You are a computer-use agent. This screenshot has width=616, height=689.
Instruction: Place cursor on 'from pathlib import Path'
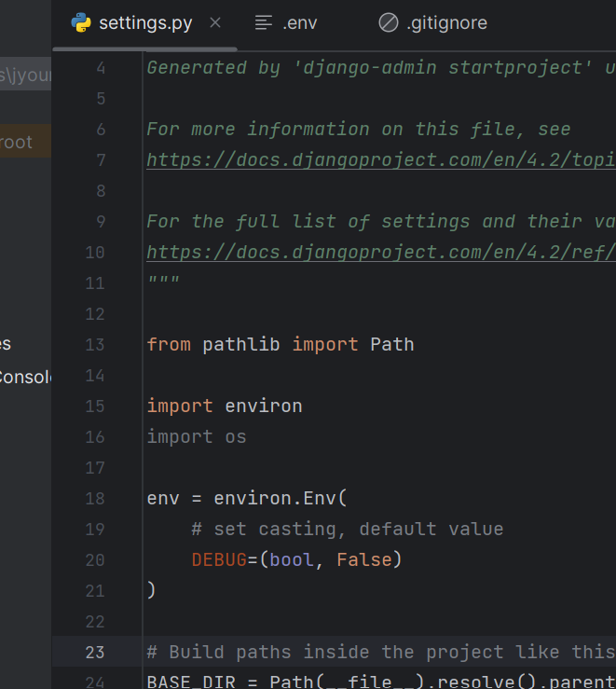click(281, 345)
